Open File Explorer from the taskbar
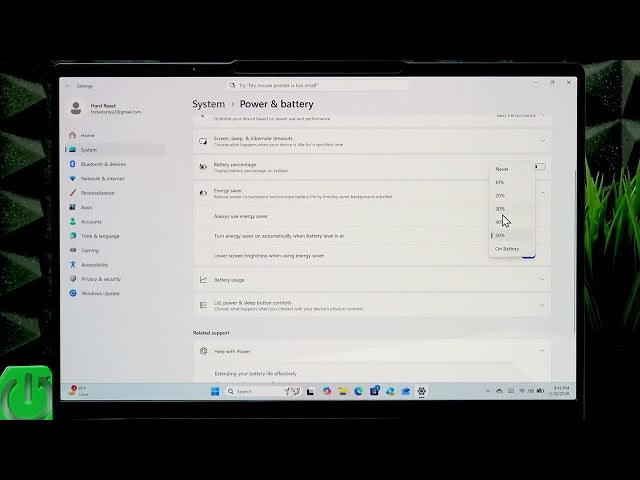 coord(342,391)
